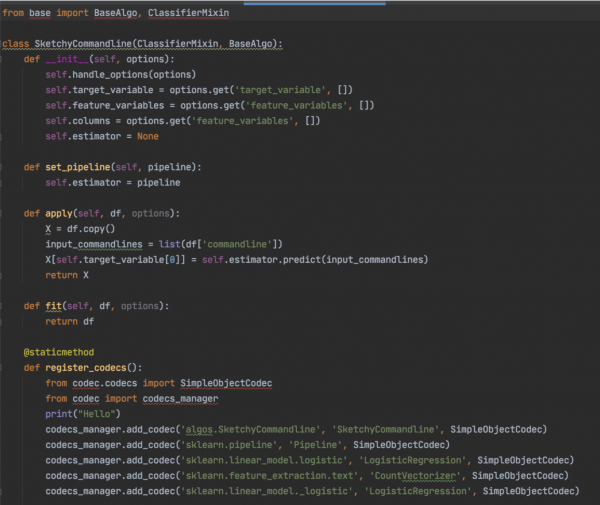Click codecs_manager in the codec import line

tap(180, 399)
